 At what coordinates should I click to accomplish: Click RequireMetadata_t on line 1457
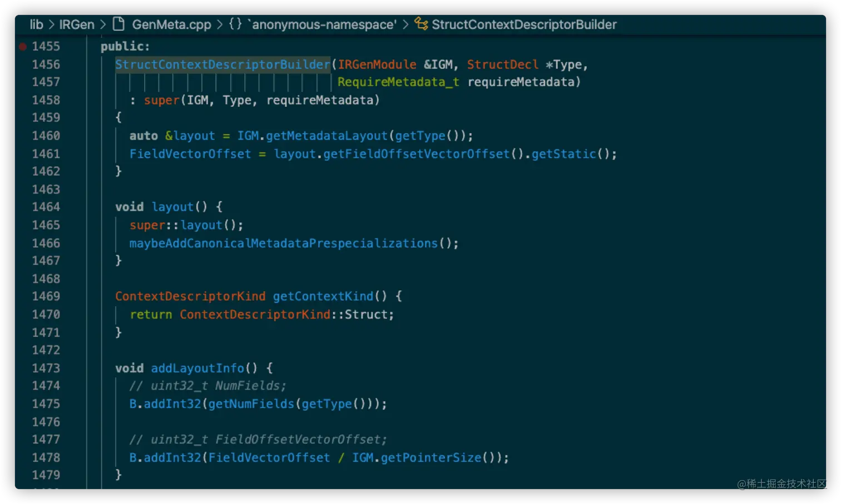point(398,82)
